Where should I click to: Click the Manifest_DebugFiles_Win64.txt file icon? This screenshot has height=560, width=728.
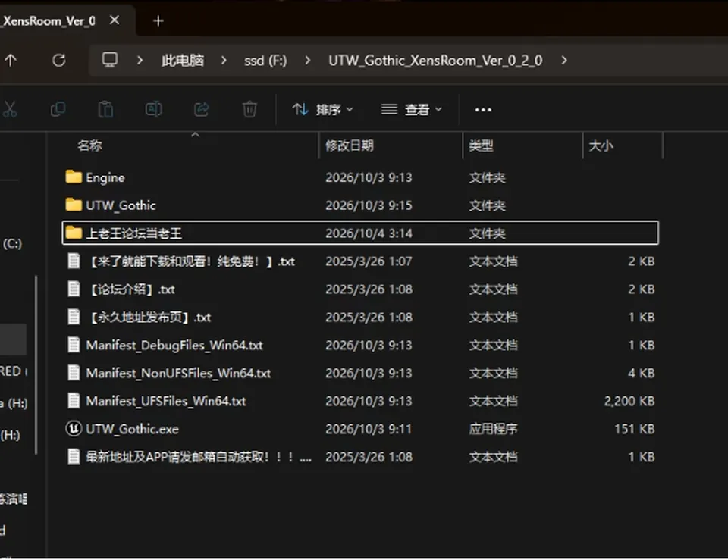[74, 345]
